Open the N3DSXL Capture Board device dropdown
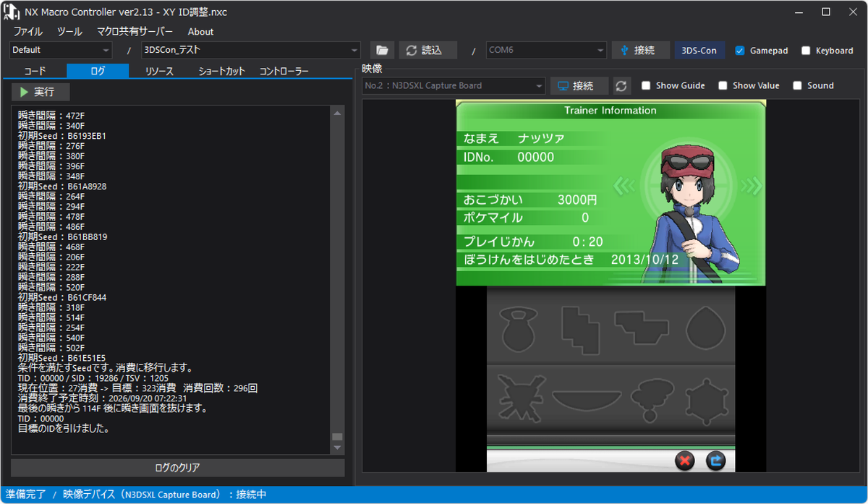The image size is (868, 504). 454,85
